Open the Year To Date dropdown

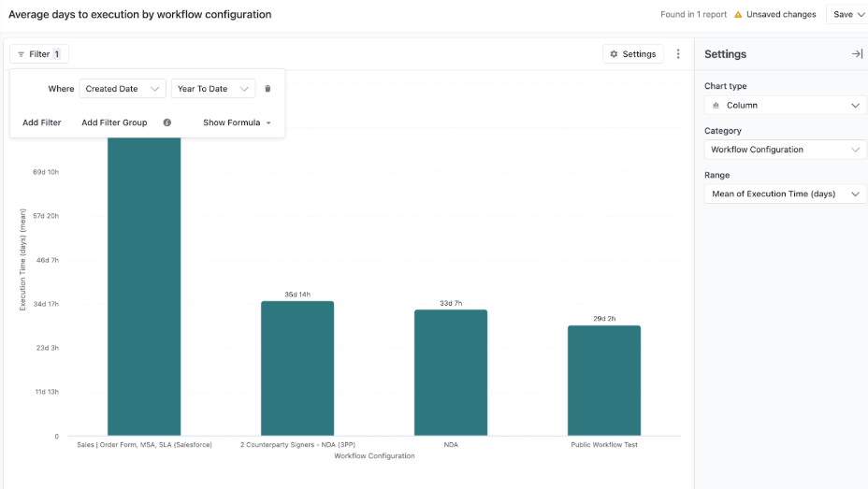tap(213, 89)
